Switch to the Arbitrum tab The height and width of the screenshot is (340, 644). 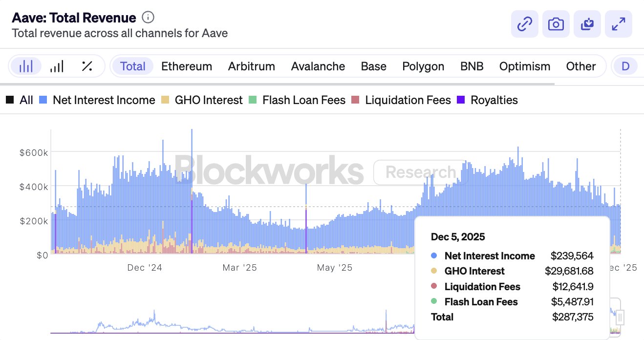[x=251, y=66]
